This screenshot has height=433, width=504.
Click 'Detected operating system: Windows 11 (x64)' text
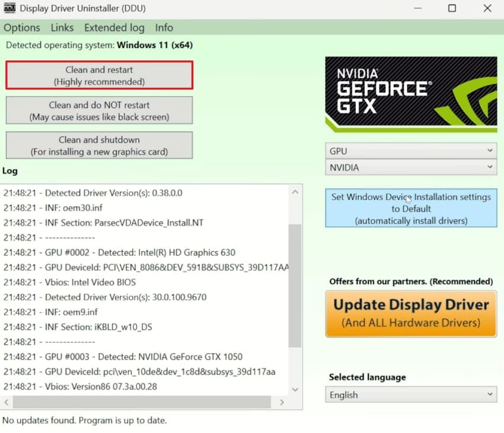pyautogui.click(x=100, y=45)
